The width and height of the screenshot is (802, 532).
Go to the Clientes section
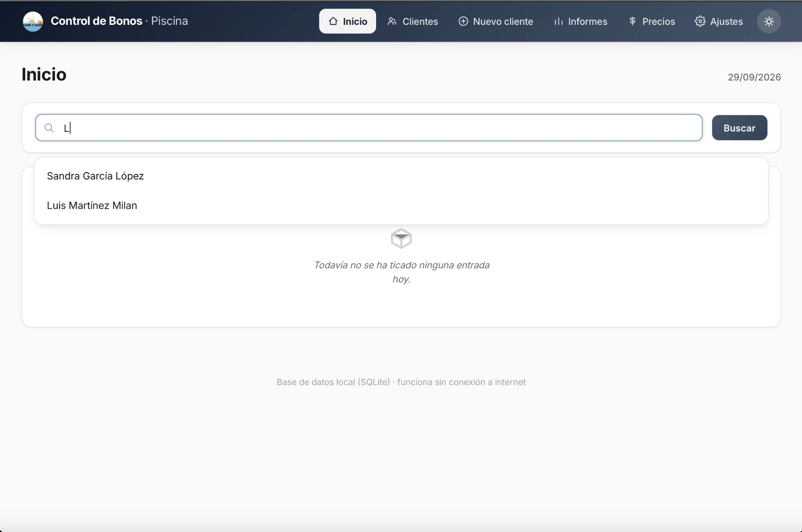(x=413, y=21)
